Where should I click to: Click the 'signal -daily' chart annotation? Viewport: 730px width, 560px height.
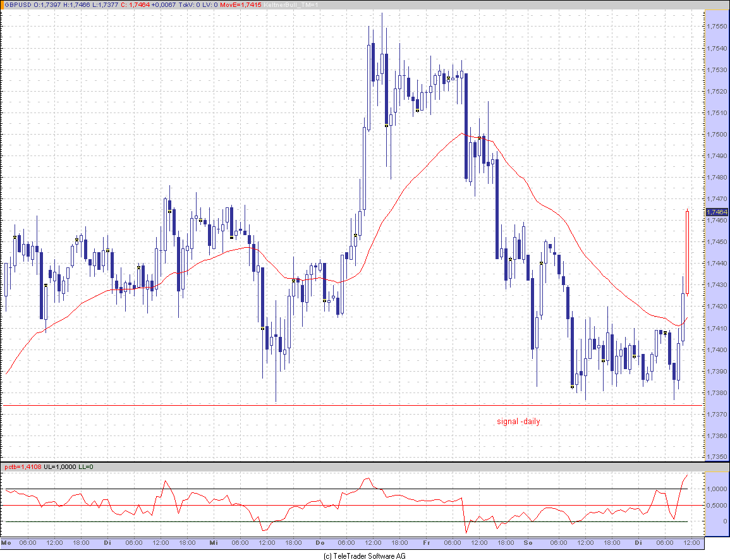click(x=518, y=422)
